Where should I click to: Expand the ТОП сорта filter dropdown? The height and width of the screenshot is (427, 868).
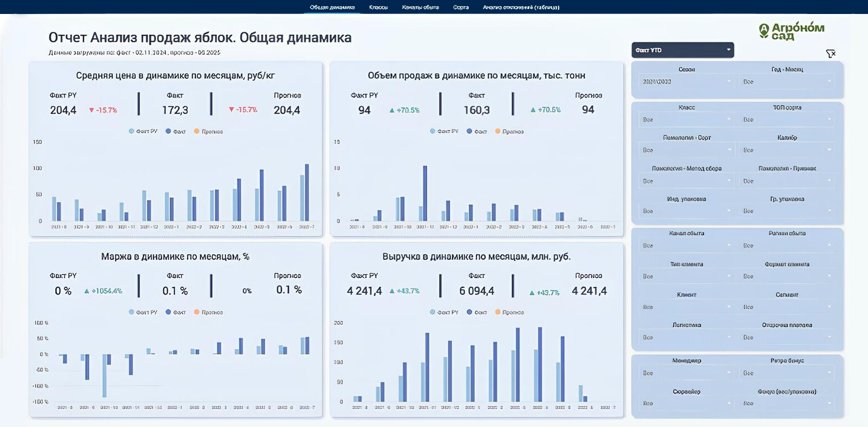tap(786, 120)
